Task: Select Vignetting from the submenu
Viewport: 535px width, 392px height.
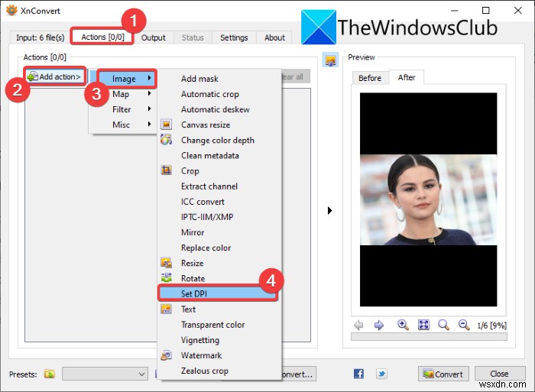Action: click(x=219, y=340)
